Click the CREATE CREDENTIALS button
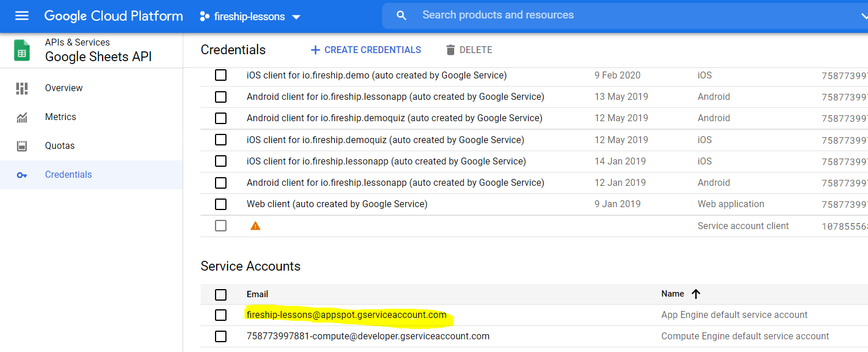The width and height of the screenshot is (868, 352). coord(365,50)
